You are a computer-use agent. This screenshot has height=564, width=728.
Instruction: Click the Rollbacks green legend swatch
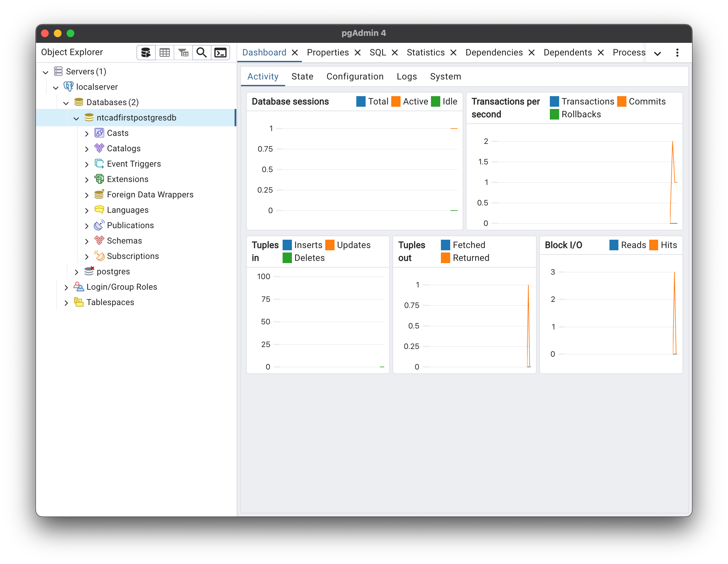click(554, 114)
